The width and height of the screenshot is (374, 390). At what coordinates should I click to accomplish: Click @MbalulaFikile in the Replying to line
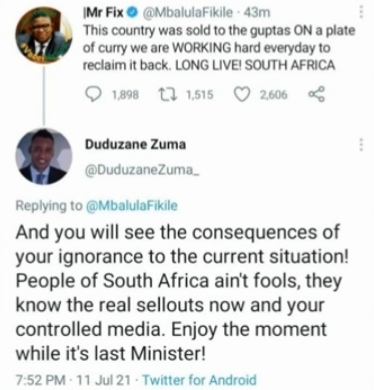tap(132, 206)
